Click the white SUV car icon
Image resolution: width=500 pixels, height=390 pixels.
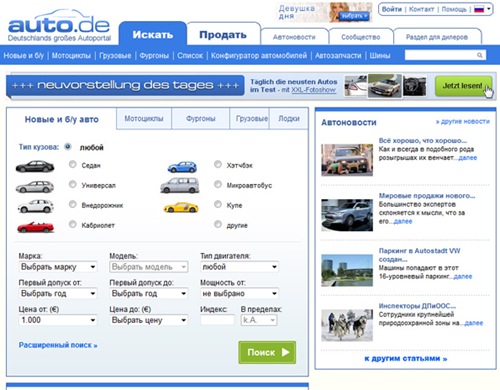(35, 206)
